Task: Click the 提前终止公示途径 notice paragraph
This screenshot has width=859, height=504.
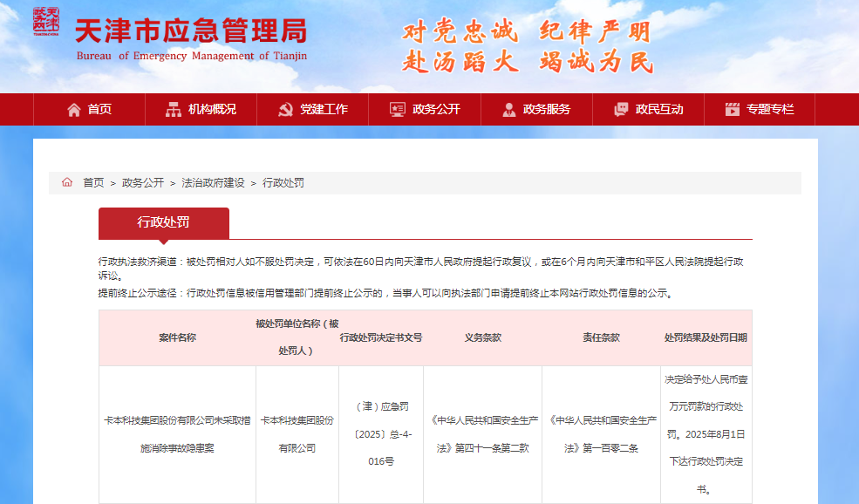Action: pyautogui.click(x=387, y=294)
